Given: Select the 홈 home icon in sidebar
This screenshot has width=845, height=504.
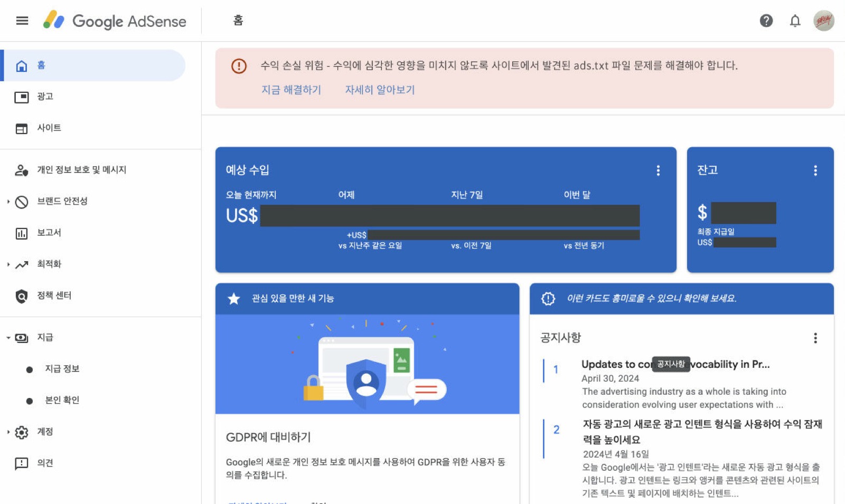Looking at the screenshot, I should (x=22, y=66).
